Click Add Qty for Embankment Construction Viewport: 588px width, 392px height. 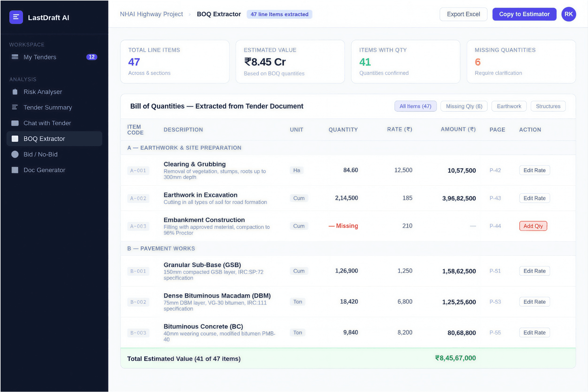[x=533, y=226]
